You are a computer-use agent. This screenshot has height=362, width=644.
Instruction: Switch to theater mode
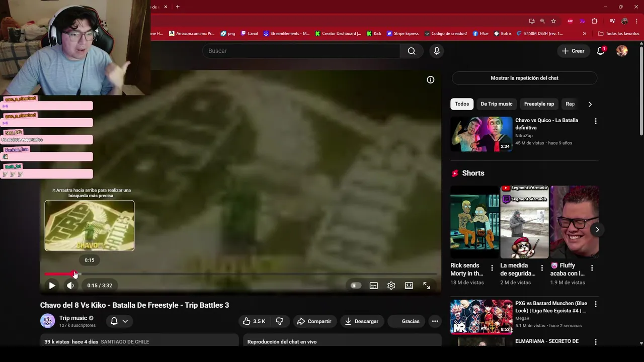409,286
